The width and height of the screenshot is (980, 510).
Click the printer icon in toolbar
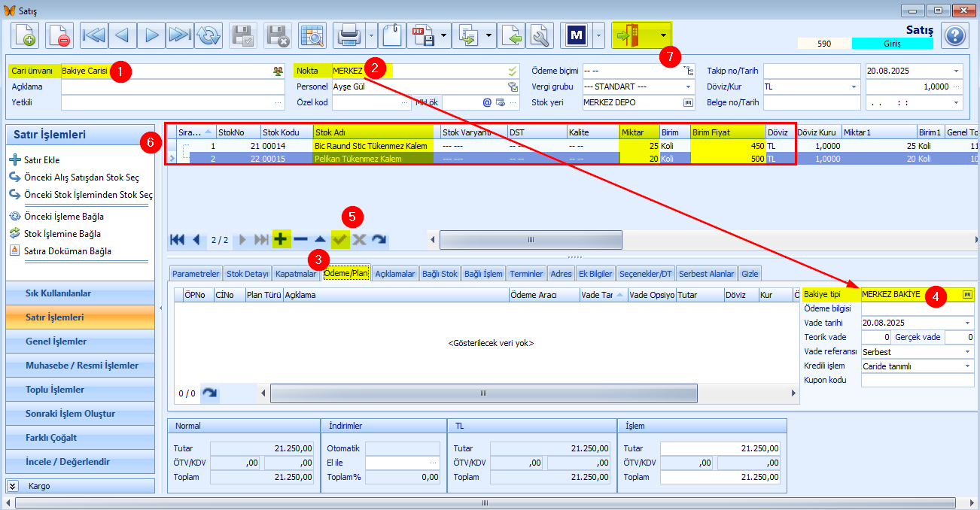click(x=348, y=35)
